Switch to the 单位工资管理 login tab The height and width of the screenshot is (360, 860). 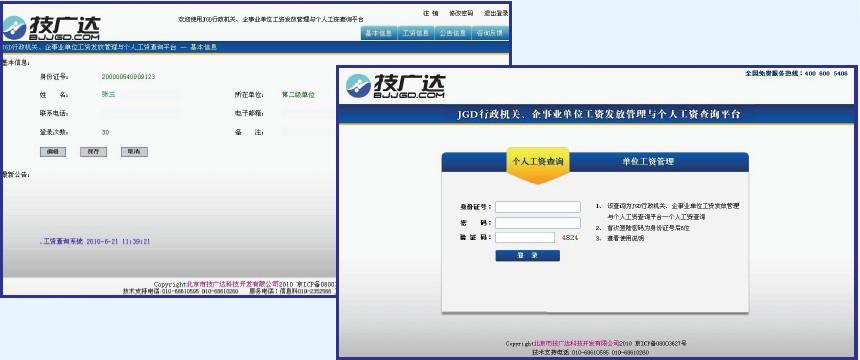[x=648, y=162]
